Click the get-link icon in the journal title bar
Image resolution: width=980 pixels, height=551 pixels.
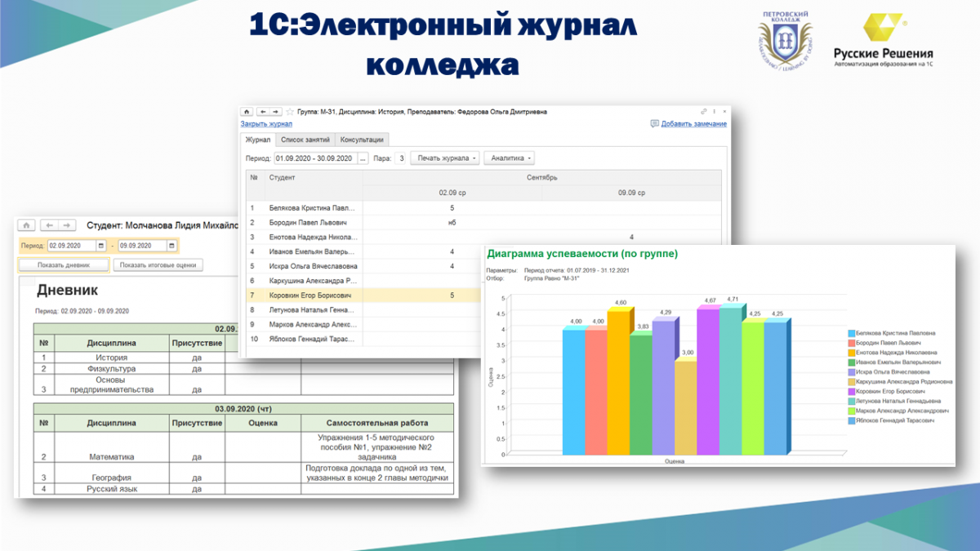[x=704, y=111]
